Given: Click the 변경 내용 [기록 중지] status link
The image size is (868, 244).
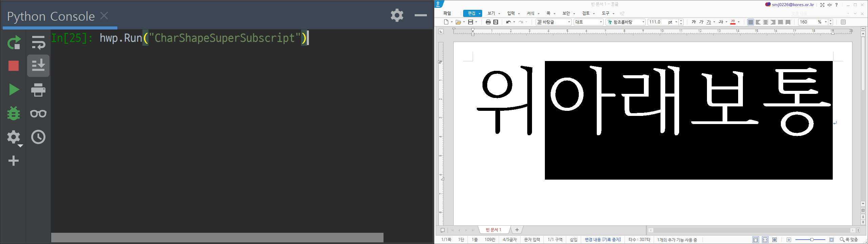Looking at the screenshot, I should pyautogui.click(x=603, y=240).
